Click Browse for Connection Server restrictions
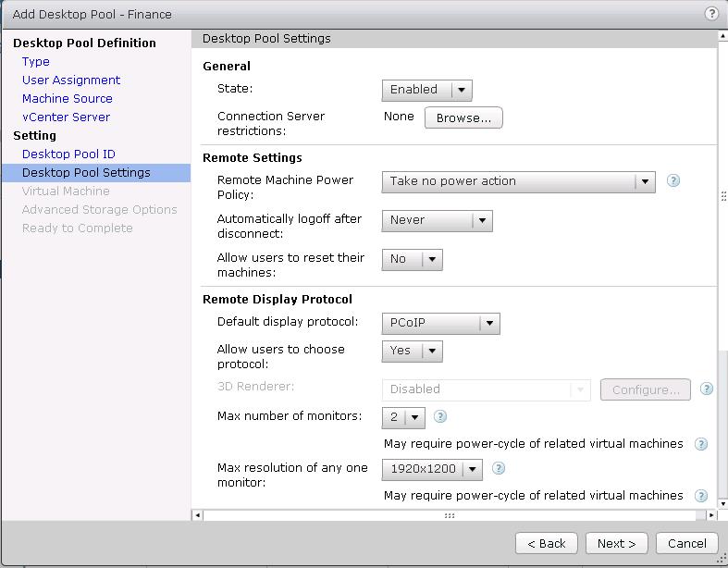Viewport: 728px width, 568px height. coord(463,117)
